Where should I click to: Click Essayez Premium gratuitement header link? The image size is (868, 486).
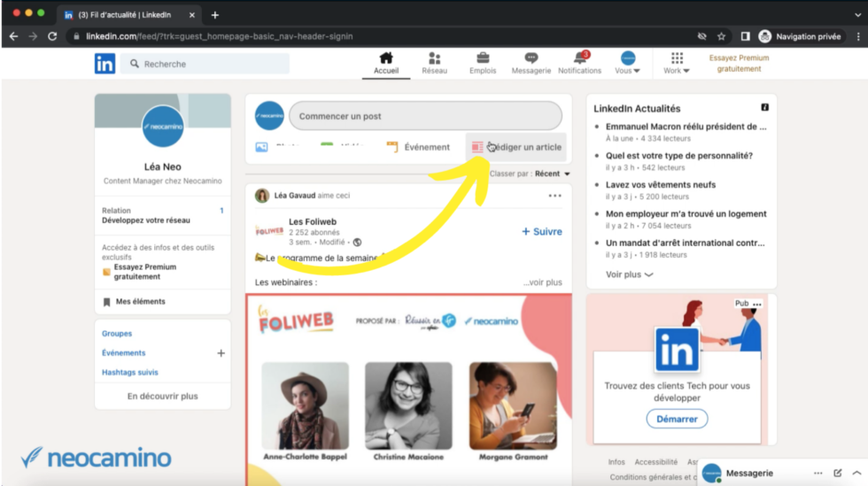pyautogui.click(x=739, y=63)
